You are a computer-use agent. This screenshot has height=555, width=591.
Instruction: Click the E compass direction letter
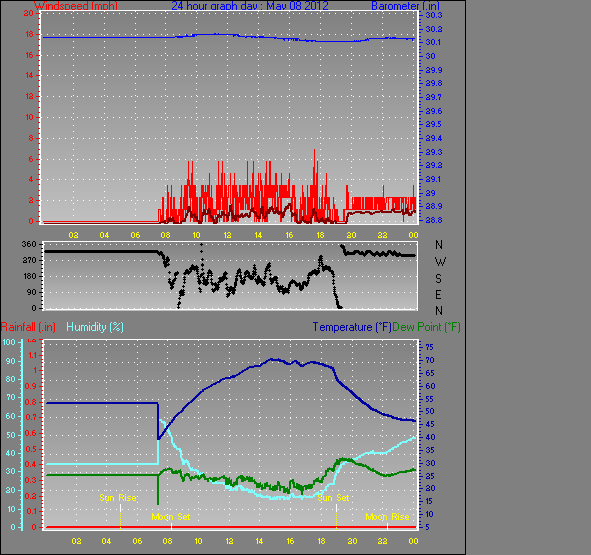click(x=438, y=294)
